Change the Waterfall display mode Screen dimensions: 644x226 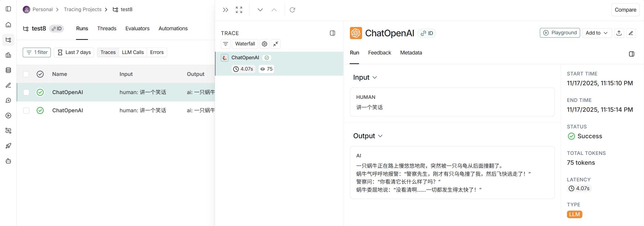[245, 44]
